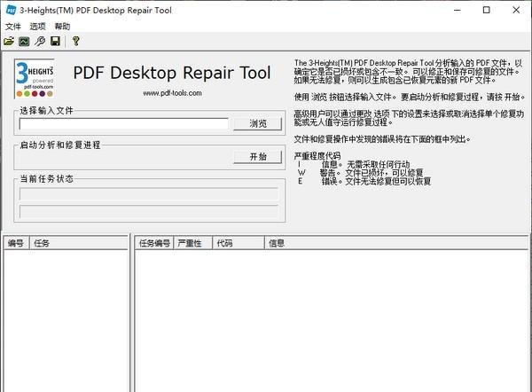
Task: Click the 任务编号 column header
Action: coord(154,243)
